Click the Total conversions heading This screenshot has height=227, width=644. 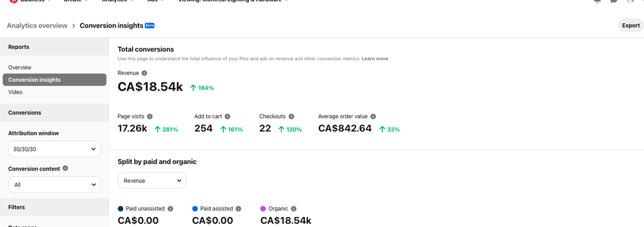146,49
